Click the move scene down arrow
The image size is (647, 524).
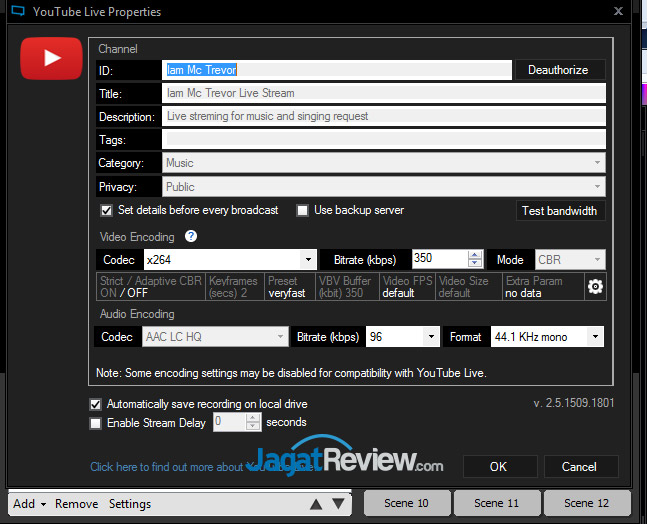(x=338, y=504)
